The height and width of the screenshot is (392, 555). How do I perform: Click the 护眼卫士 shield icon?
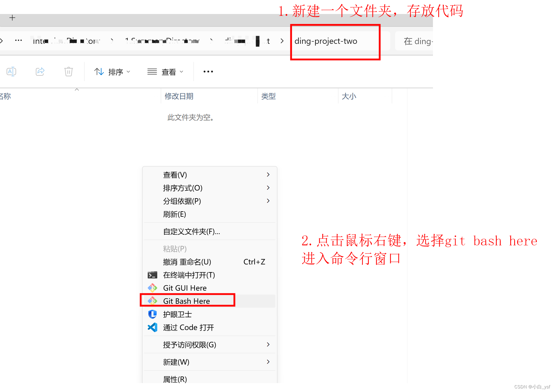(x=152, y=314)
